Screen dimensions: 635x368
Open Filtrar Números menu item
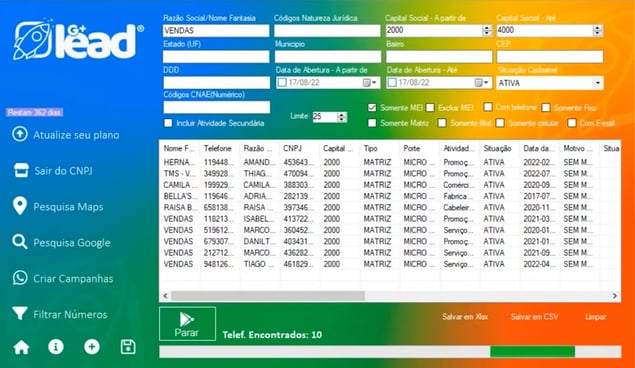(x=70, y=315)
